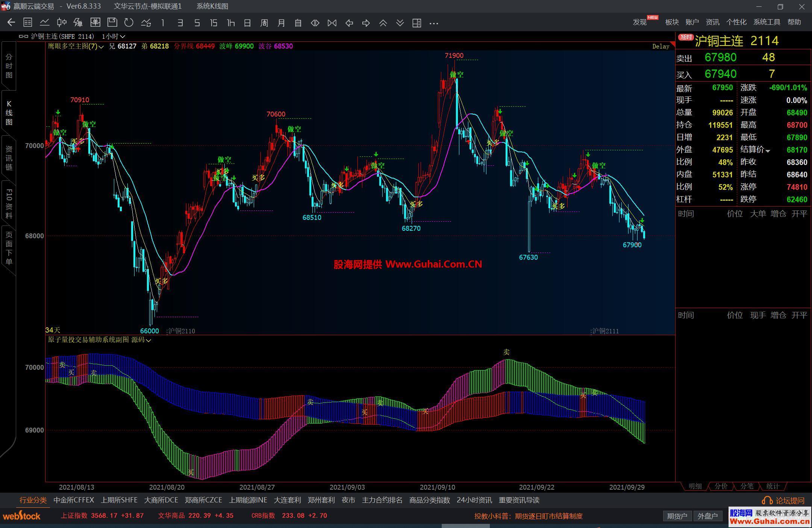Click the refresh circular arrow icon

(129, 23)
